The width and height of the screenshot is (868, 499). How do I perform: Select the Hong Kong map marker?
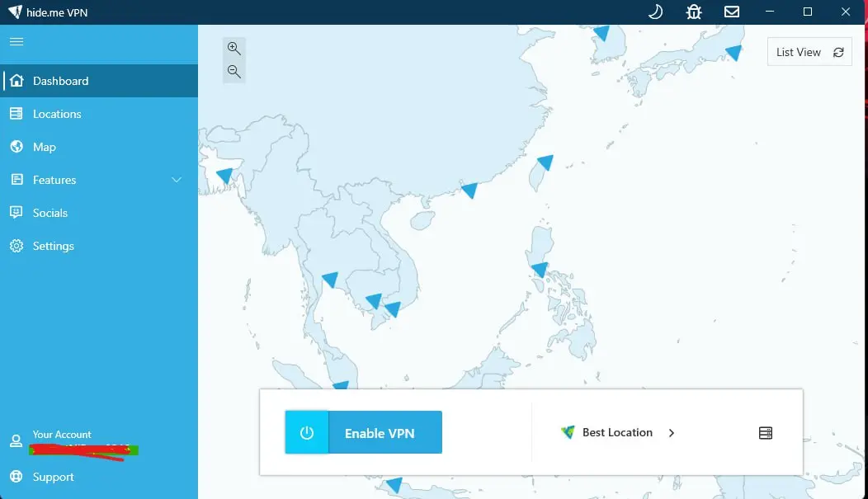click(469, 191)
